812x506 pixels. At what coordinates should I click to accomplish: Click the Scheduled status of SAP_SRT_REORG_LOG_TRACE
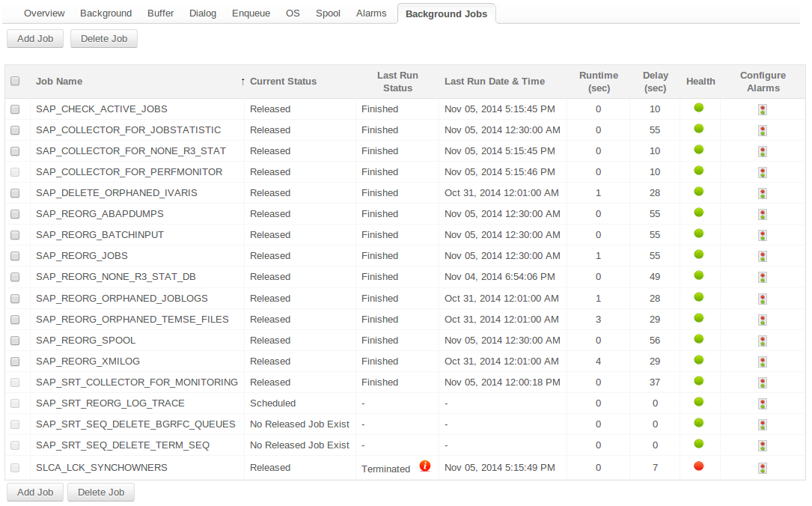[272, 403]
